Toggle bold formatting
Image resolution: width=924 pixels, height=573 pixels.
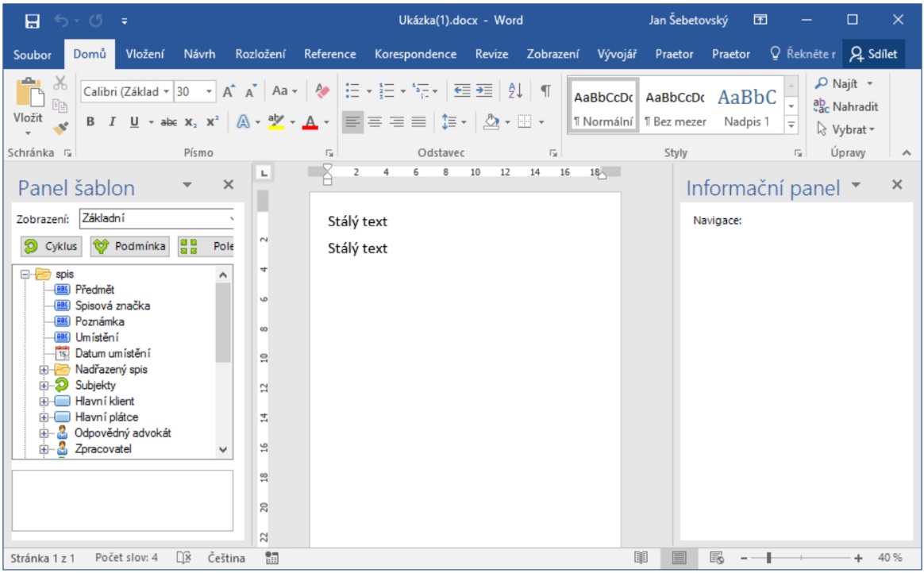pos(90,122)
